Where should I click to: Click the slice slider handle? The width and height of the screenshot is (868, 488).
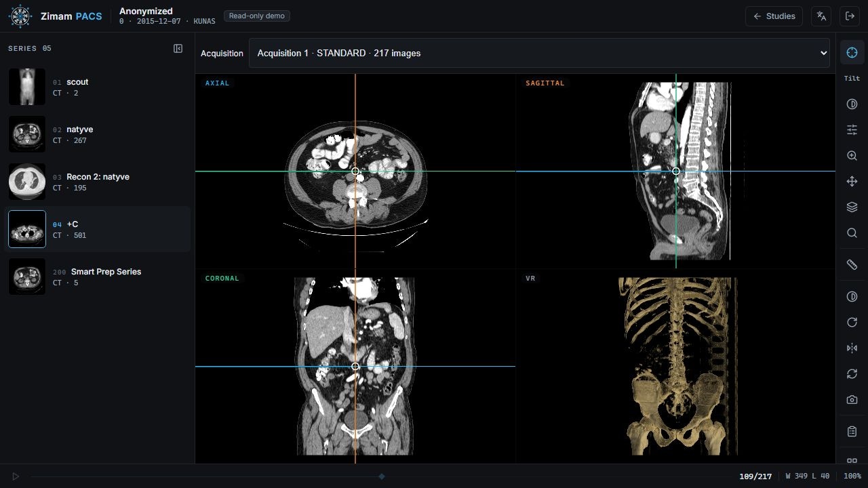[382, 476]
